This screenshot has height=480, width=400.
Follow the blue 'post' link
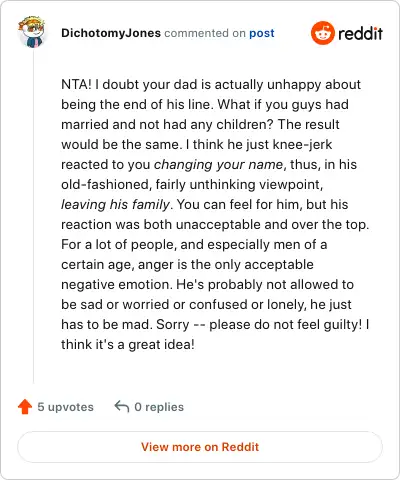tap(262, 33)
